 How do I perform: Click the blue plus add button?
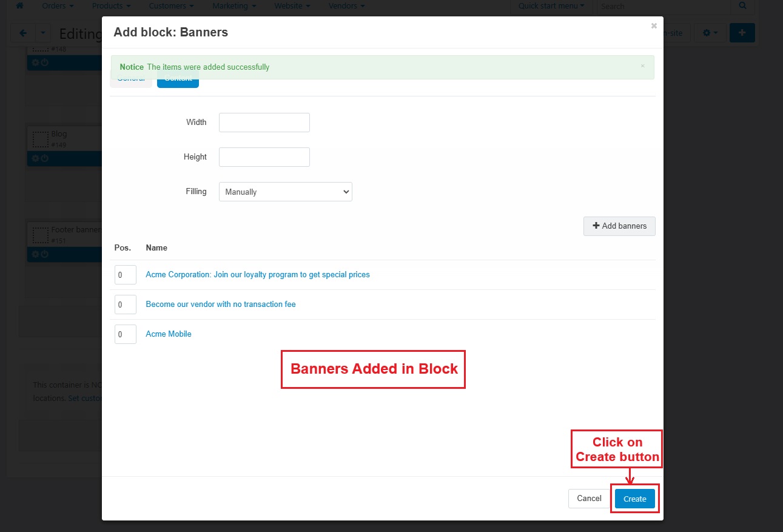coord(742,33)
